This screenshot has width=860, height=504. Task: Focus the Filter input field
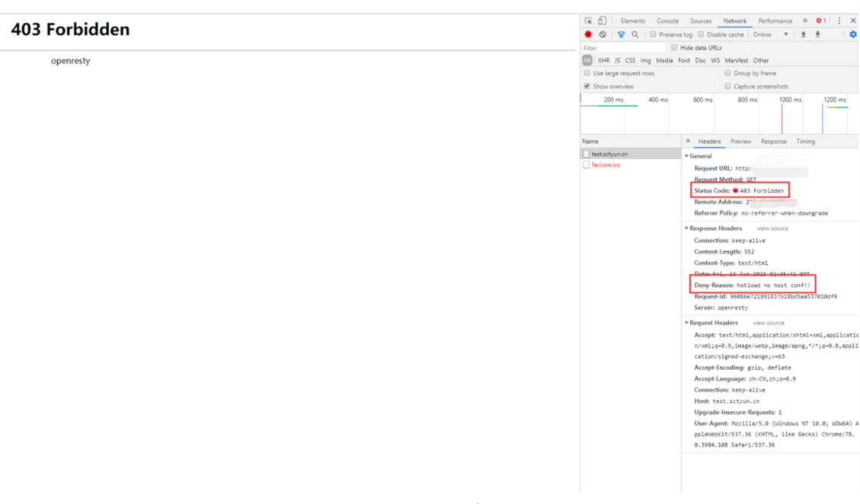(x=623, y=48)
